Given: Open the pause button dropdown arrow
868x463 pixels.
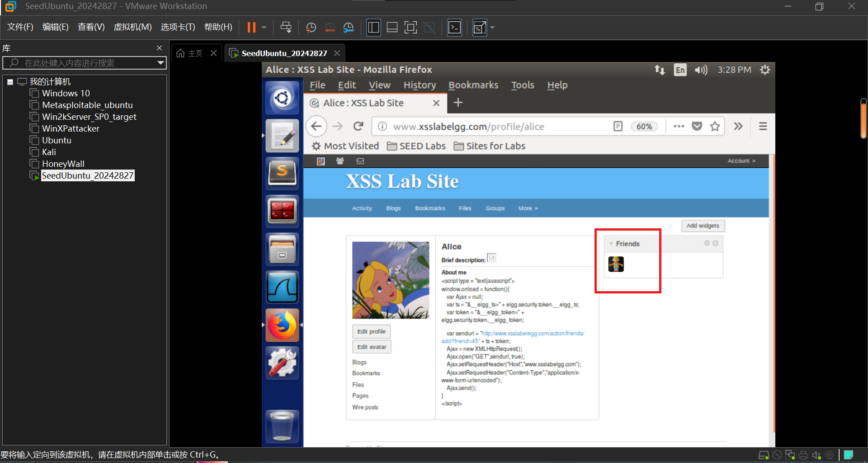Looking at the screenshot, I should point(264,28).
